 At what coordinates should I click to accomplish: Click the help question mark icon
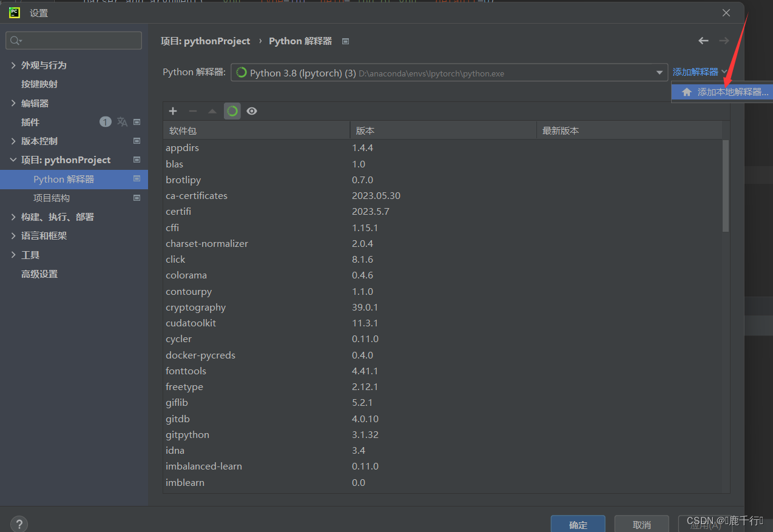18,523
